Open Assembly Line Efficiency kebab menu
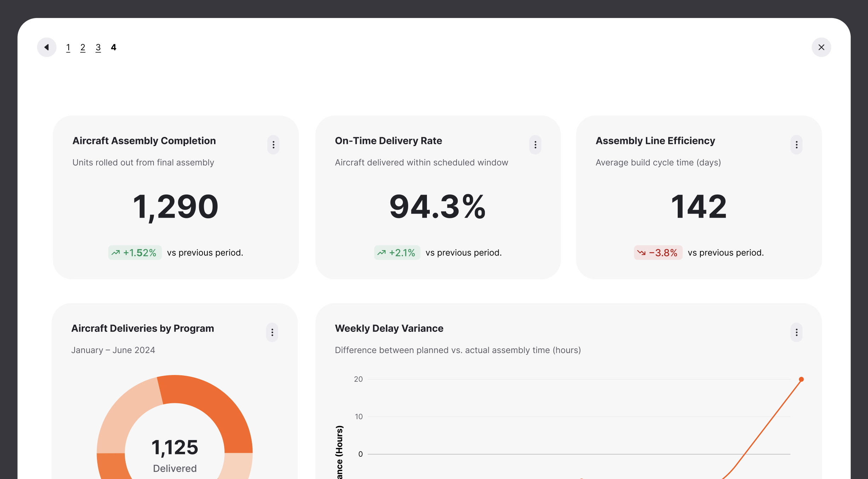Image resolution: width=868 pixels, height=479 pixels. click(x=796, y=145)
